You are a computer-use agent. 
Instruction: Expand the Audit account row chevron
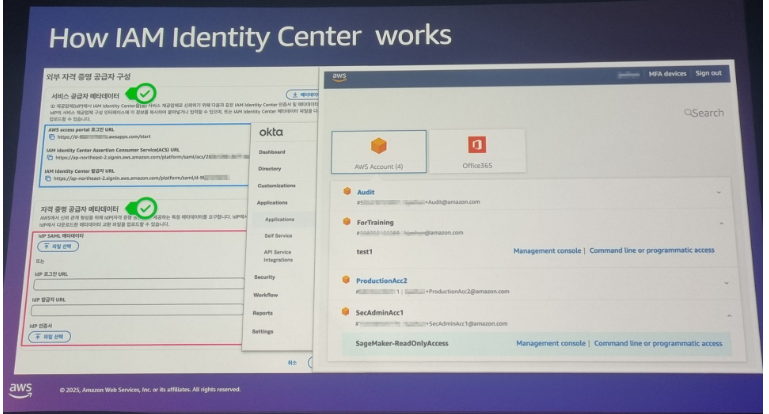pos(719,192)
